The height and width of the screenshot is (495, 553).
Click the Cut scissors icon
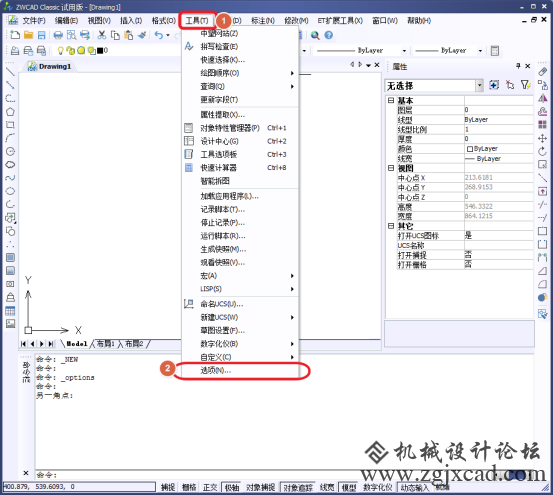102,35
